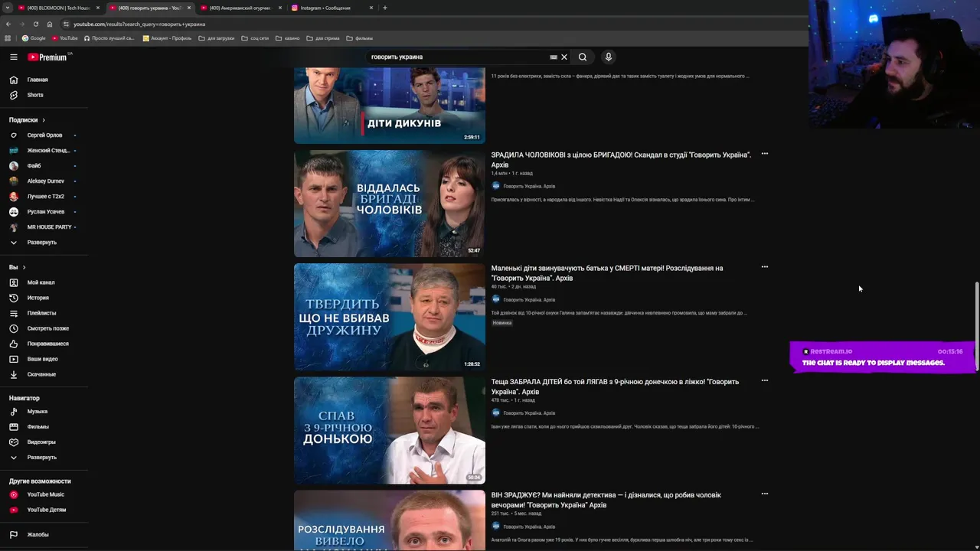Open the соц сети bookmarks folder

[255, 37]
